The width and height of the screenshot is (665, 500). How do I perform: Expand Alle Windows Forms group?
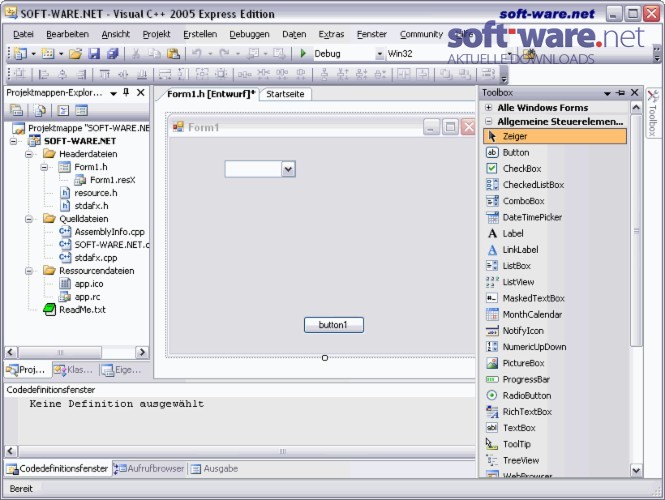click(x=489, y=108)
